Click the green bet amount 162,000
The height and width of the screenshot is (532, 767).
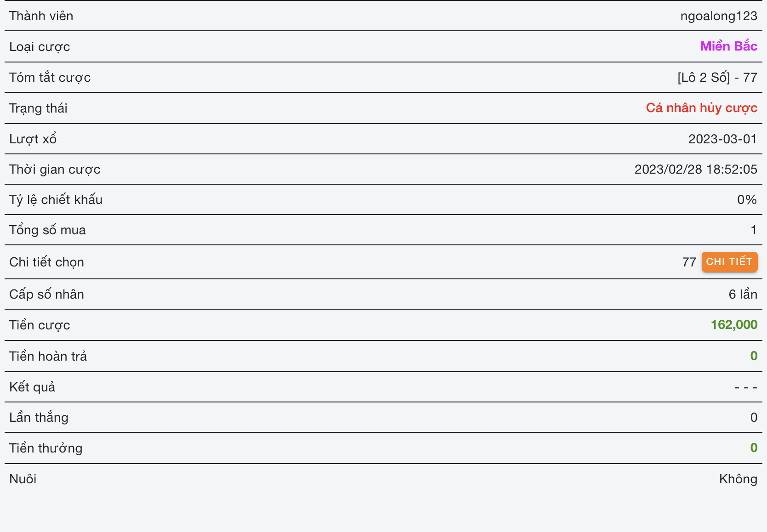[734, 325]
